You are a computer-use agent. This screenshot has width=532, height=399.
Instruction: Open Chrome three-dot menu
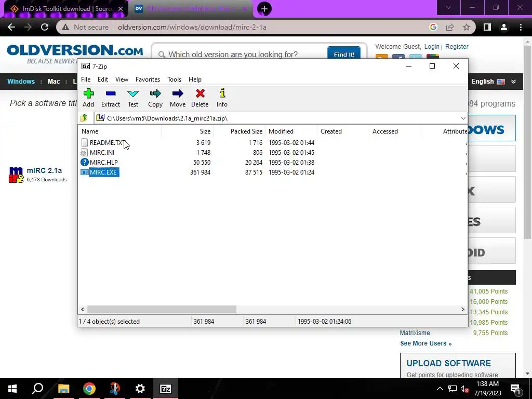click(521, 27)
